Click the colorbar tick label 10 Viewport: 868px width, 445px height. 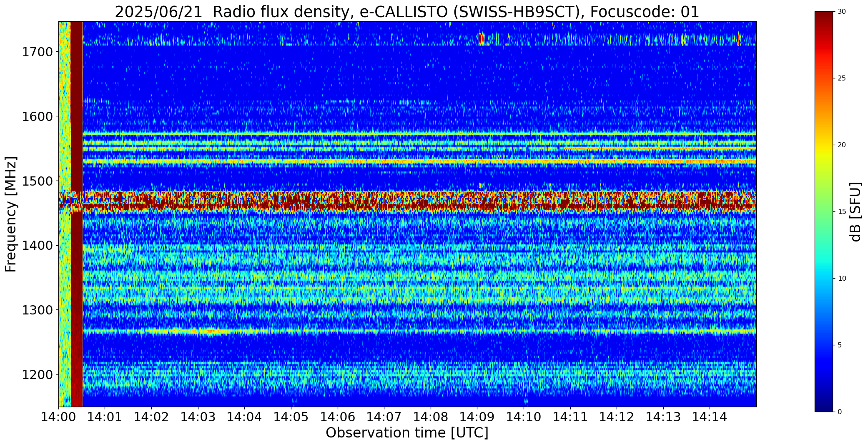pos(842,279)
